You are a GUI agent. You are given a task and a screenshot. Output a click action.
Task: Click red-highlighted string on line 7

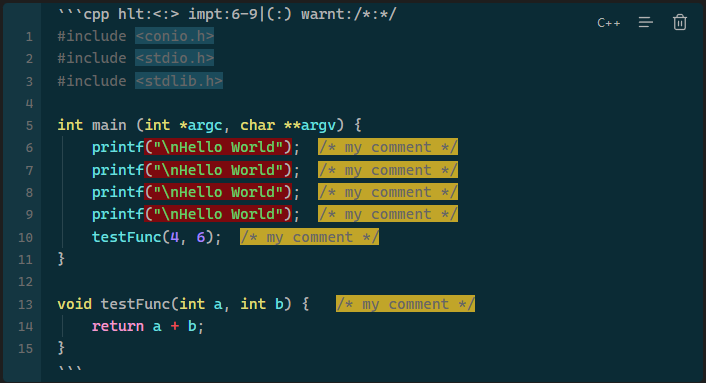click(x=218, y=170)
